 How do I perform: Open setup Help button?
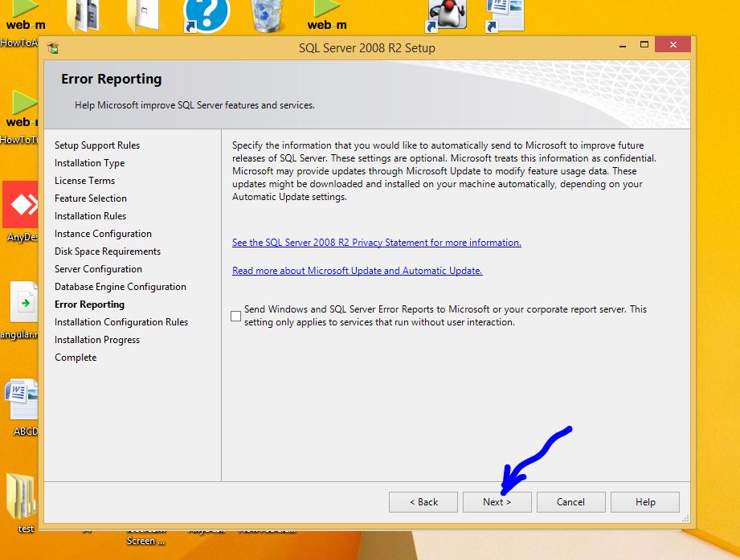[x=645, y=502]
